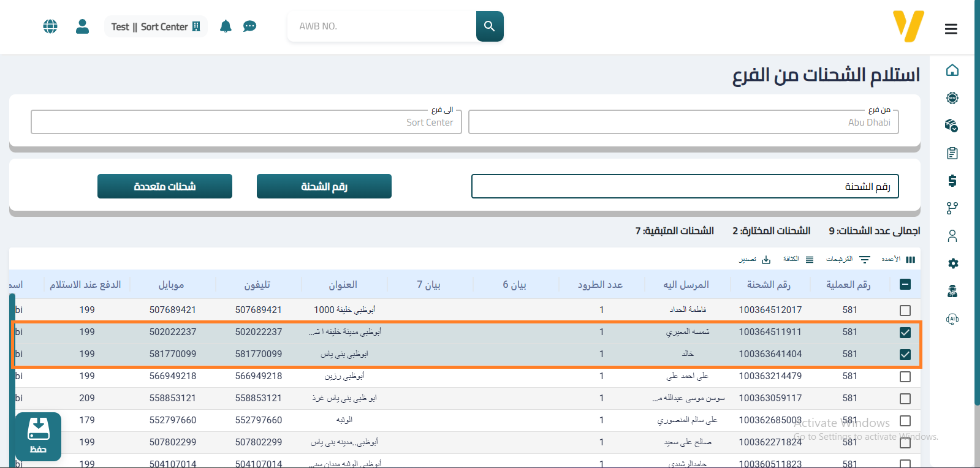Sort by موبايل column header

[171, 284]
